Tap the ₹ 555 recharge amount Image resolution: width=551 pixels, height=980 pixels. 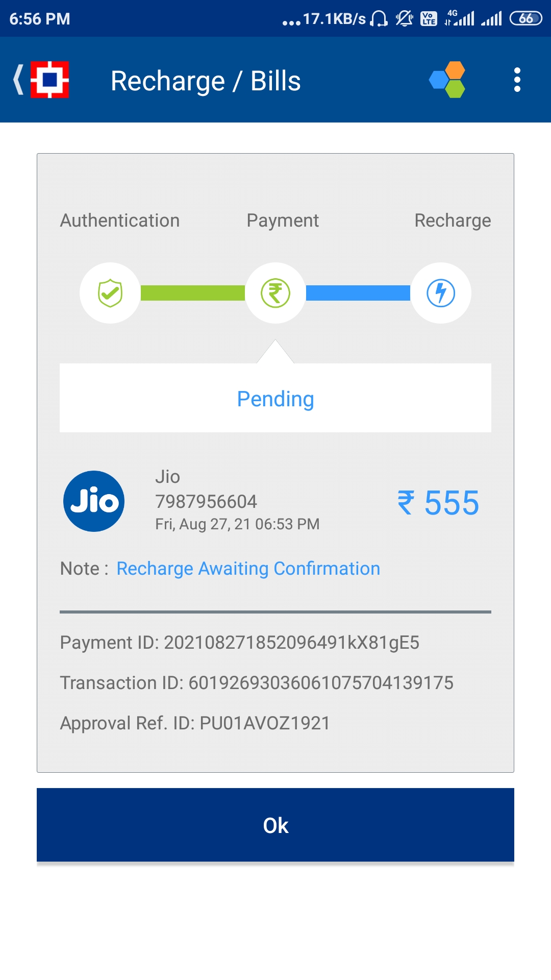click(438, 503)
